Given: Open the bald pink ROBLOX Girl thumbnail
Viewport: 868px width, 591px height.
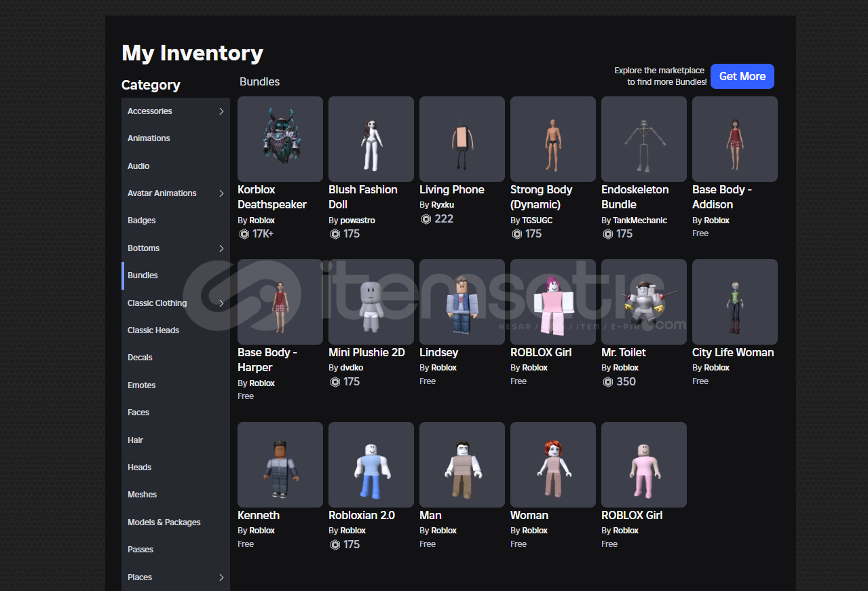Looking at the screenshot, I should click(x=644, y=465).
